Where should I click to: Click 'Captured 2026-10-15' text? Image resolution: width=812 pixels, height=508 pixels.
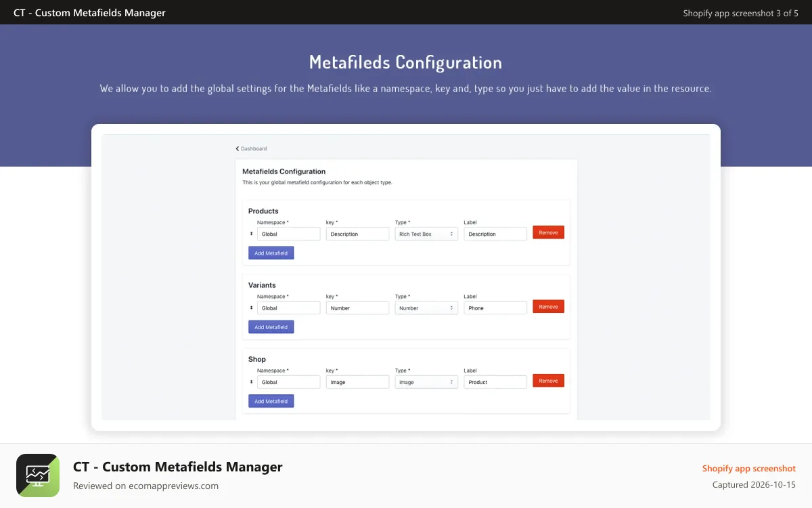754,485
